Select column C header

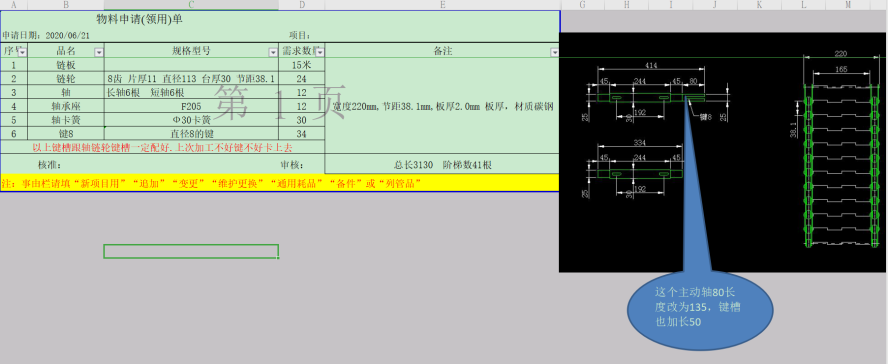(191, 5)
